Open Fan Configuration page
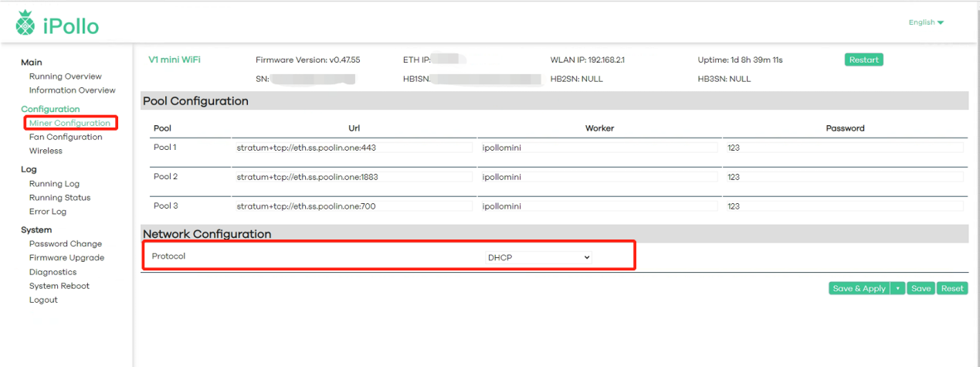Image resolution: width=980 pixels, height=367 pixels. coord(65,137)
